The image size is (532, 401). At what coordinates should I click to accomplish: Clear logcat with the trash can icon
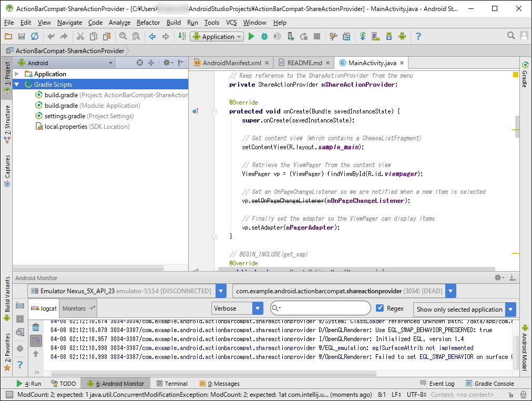[36, 327]
